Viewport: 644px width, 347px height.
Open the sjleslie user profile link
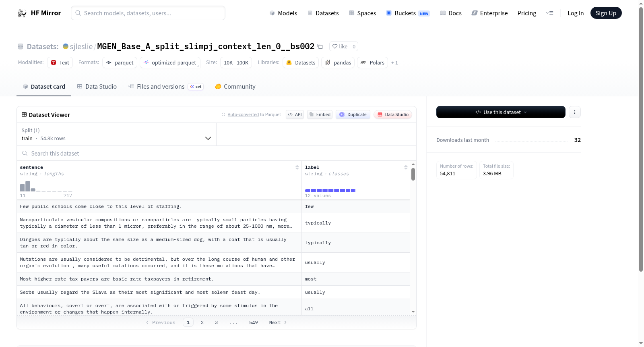click(x=81, y=46)
